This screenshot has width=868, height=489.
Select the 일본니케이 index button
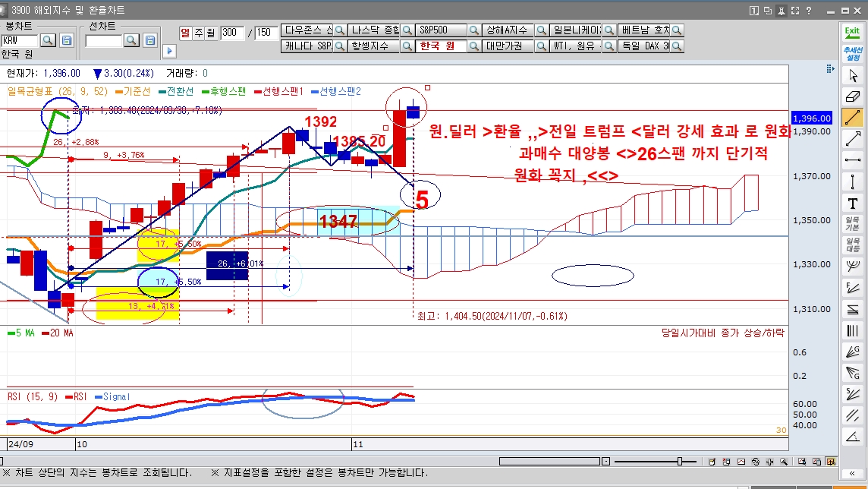pos(577,30)
